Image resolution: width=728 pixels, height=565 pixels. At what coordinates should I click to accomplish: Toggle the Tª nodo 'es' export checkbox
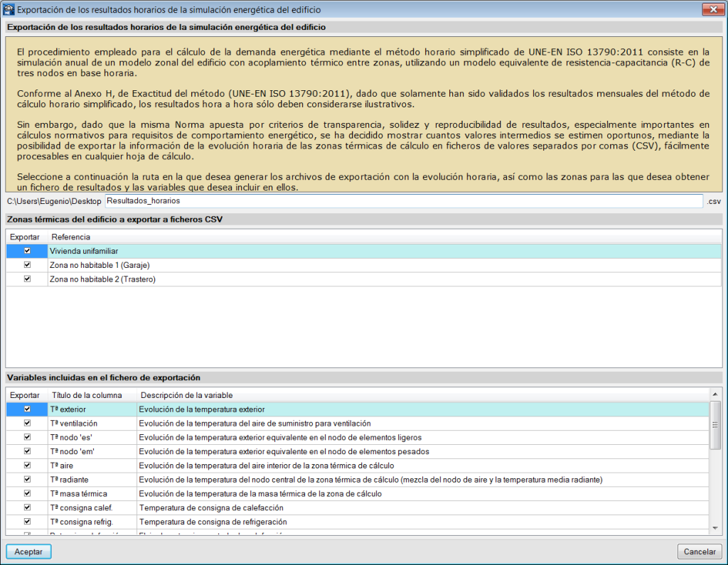pos(28,437)
